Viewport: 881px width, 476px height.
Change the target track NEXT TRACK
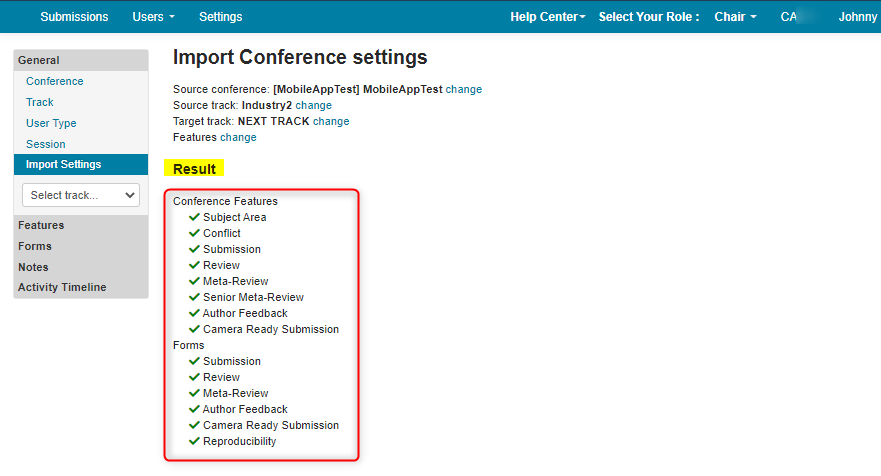pyautogui.click(x=331, y=121)
